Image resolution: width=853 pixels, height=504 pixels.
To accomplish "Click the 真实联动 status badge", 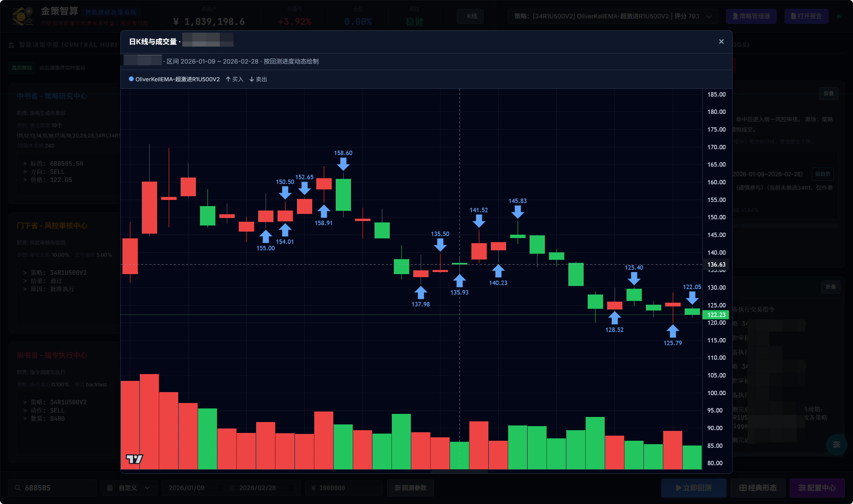I will click(x=22, y=68).
